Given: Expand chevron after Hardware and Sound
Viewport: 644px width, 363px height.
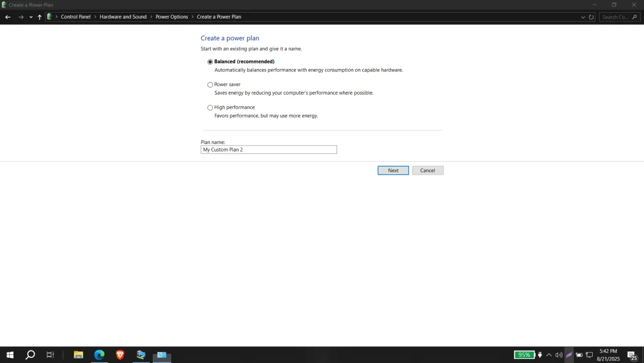Looking at the screenshot, I should click(x=151, y=17).
